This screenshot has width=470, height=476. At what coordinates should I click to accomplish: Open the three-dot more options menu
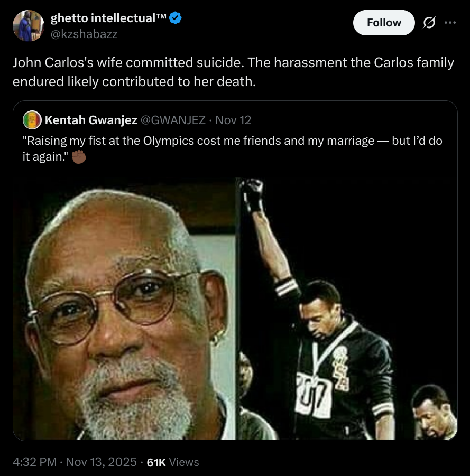(x=450, y=23)
